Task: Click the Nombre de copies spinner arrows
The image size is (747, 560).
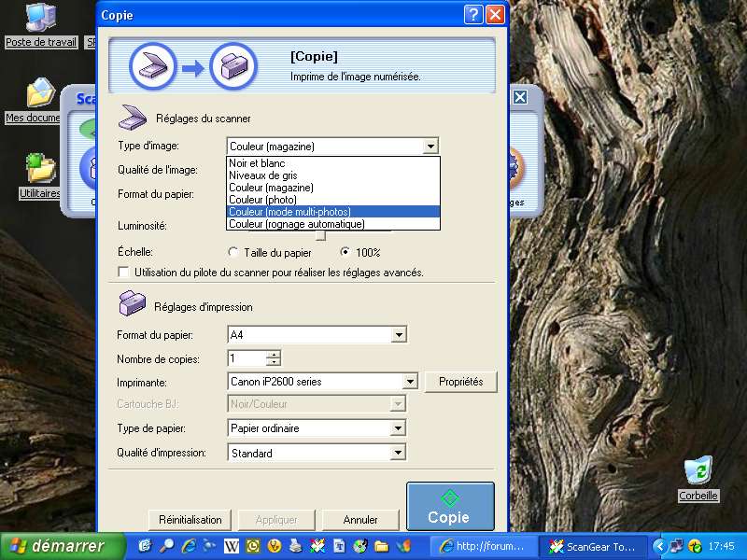Action: point(273,358)
